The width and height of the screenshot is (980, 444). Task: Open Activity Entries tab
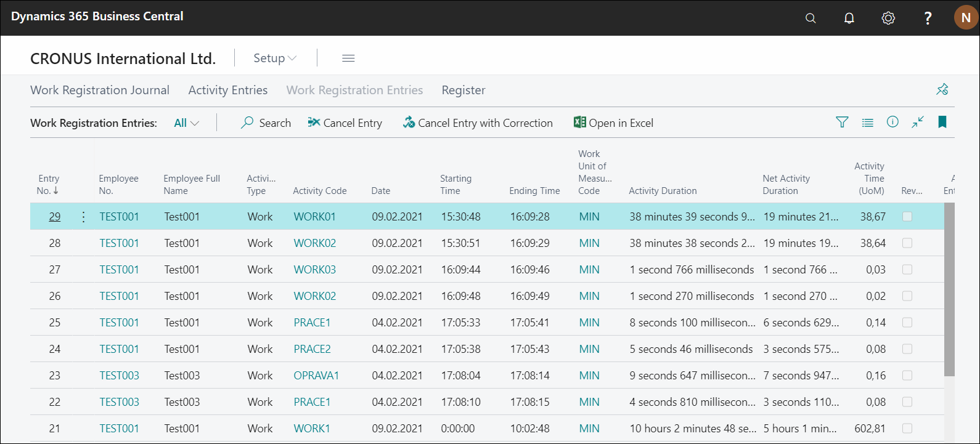coord(228,90)
